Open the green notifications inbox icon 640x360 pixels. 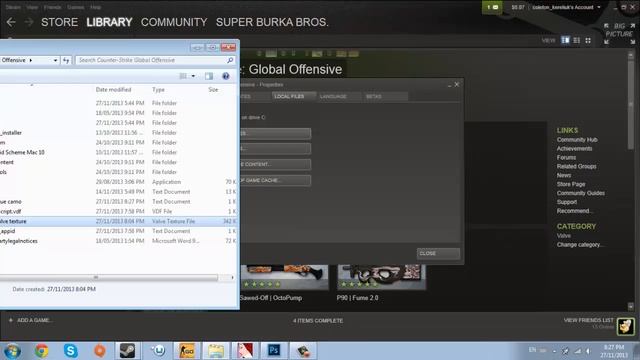click(x=492, y=7)
